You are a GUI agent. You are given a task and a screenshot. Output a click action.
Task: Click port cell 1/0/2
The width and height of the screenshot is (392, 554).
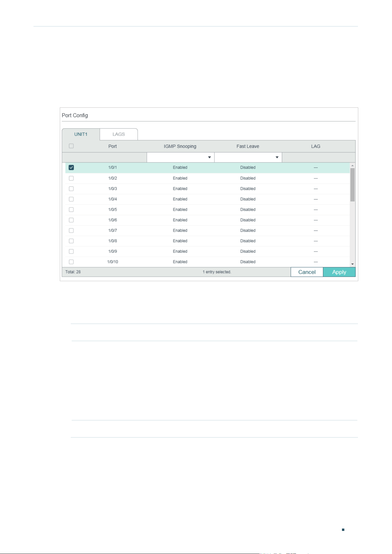[113, 178]
